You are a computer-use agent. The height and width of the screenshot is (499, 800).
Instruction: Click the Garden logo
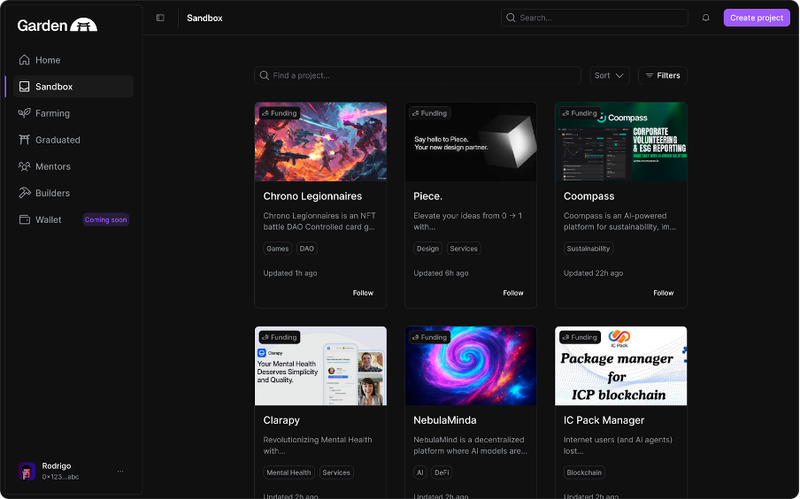pyautogui.click(x=57, y=26)
